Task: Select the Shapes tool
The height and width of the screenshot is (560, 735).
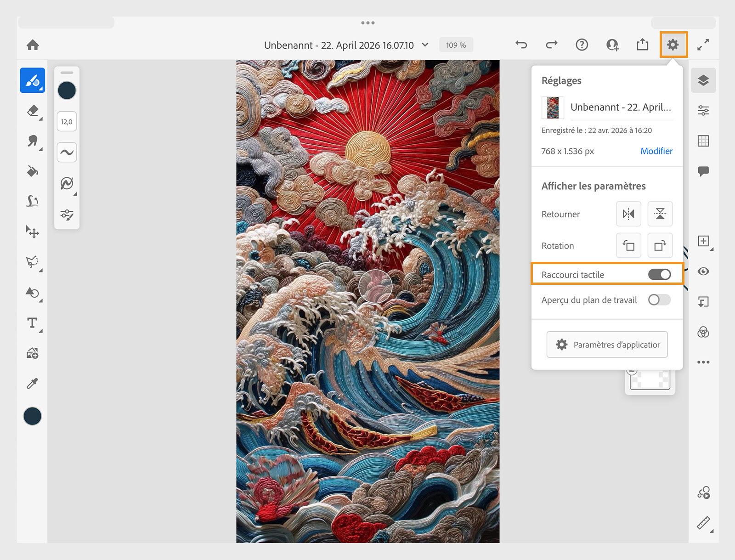Action: [33, 292]
